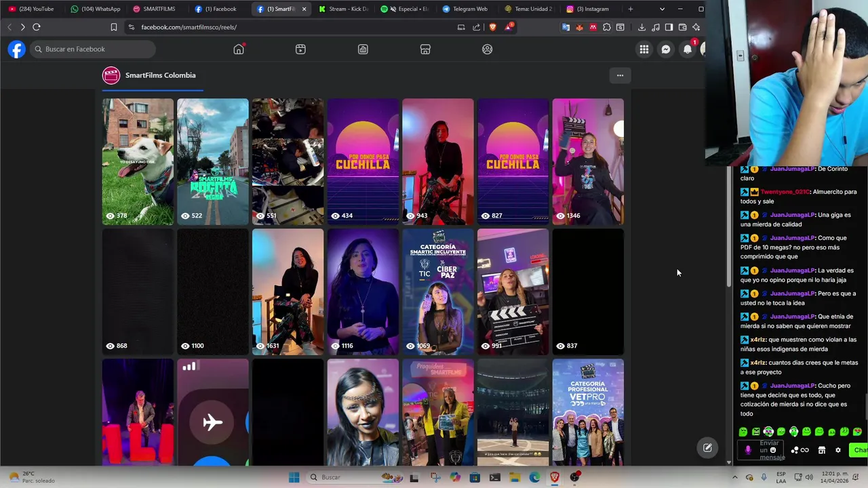Image resolution: width=868 pixels, height=488 pixels.
Task: Open browser downloads icon
Action: click(x=642, y=27)
